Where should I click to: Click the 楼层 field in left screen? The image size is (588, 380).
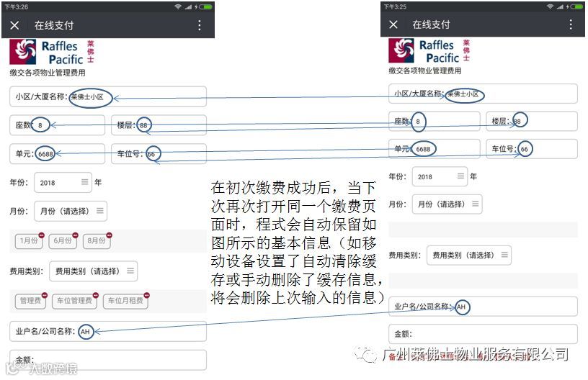[x=159, y=125]
